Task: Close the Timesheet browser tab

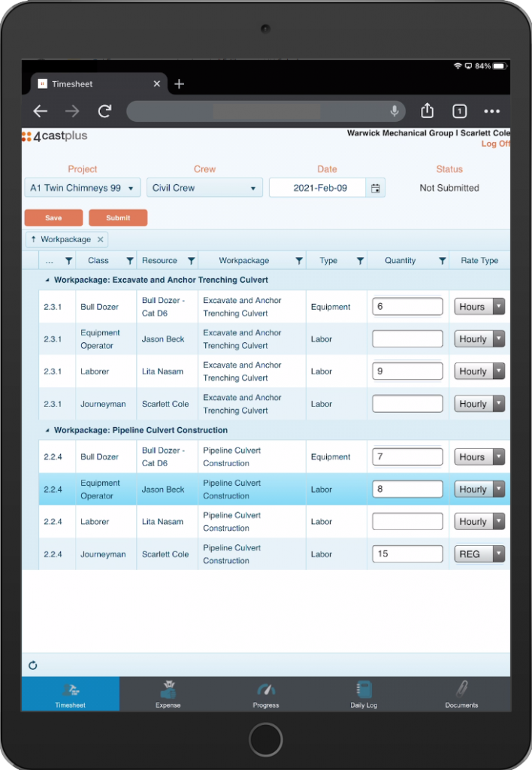Action: point(156,84)
